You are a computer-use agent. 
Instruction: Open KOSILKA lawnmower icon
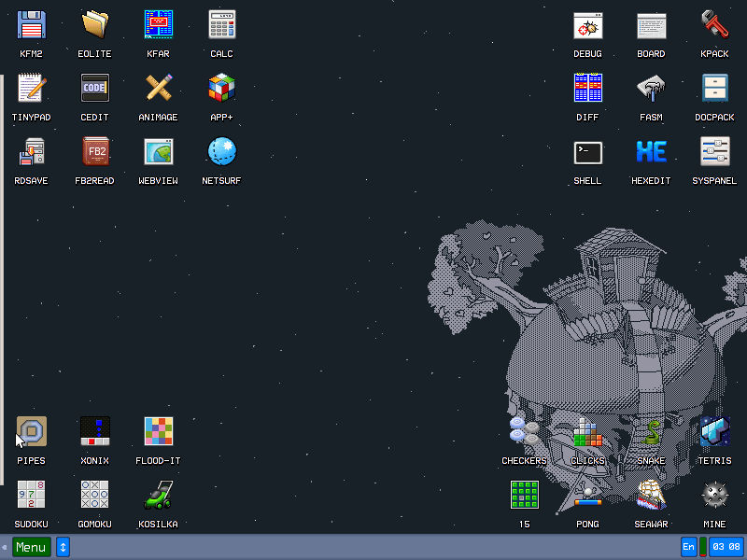click(x=159, y=495)
